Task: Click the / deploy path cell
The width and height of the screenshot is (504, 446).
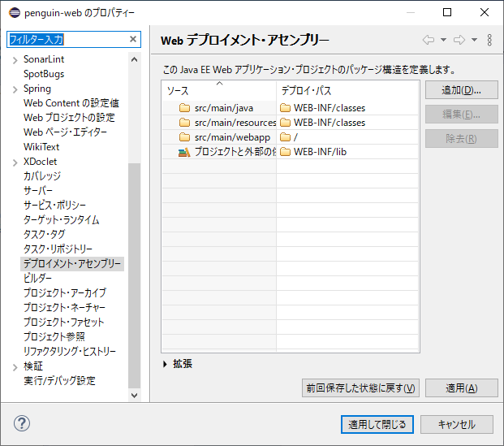Action: pyautogui.click(x=347, y=137)
